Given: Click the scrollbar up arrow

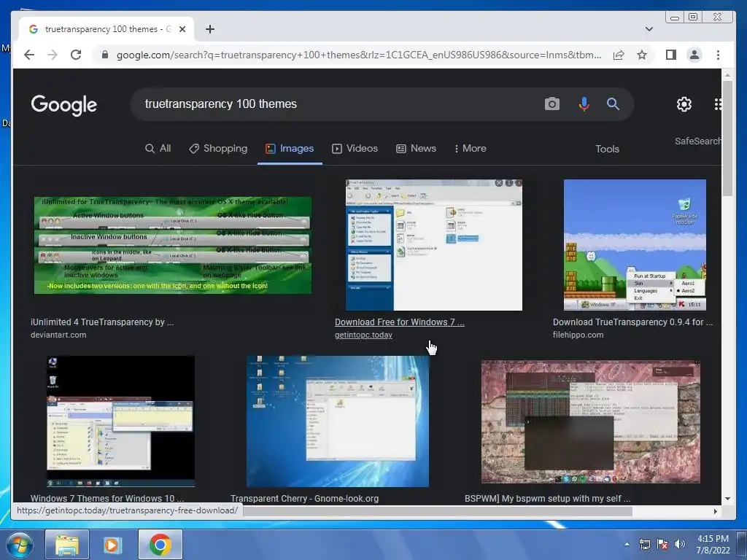Looking at the screenshot, I should pos(727,75).
